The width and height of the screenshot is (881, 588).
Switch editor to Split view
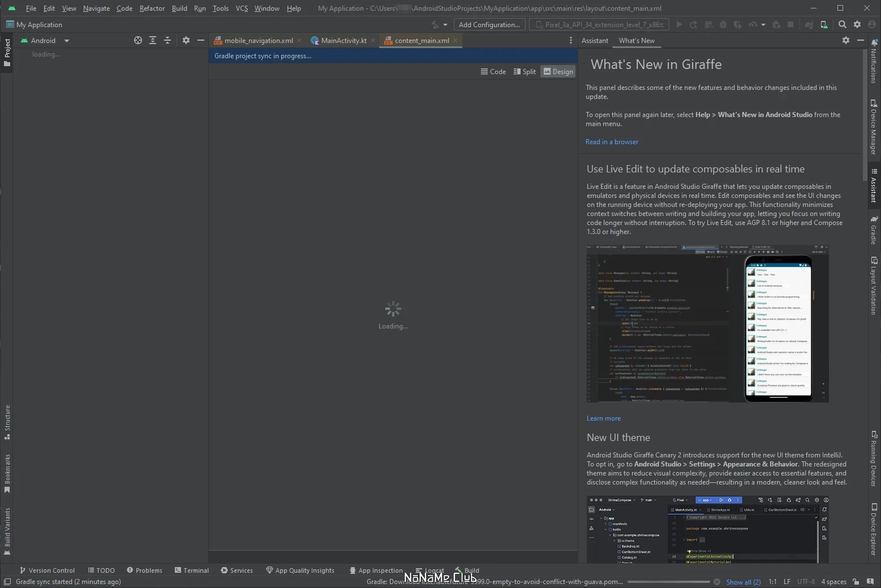525,71
